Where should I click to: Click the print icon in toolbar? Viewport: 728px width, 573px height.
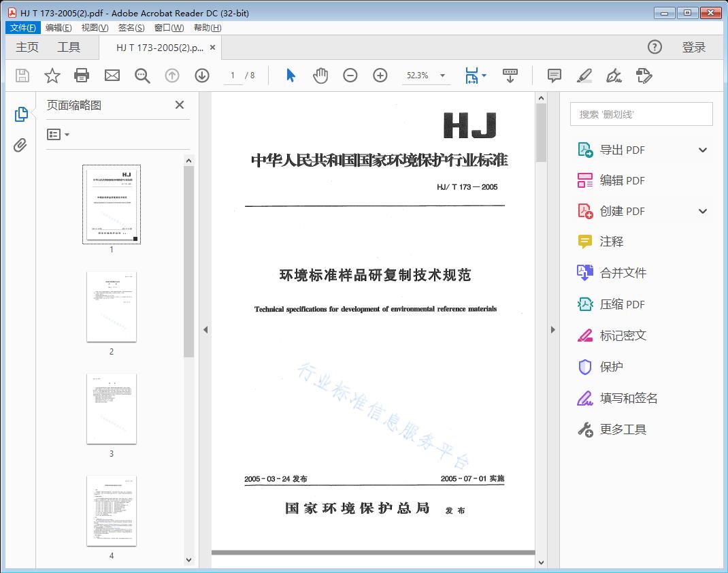pyautogui.click(x=82, y=76)
